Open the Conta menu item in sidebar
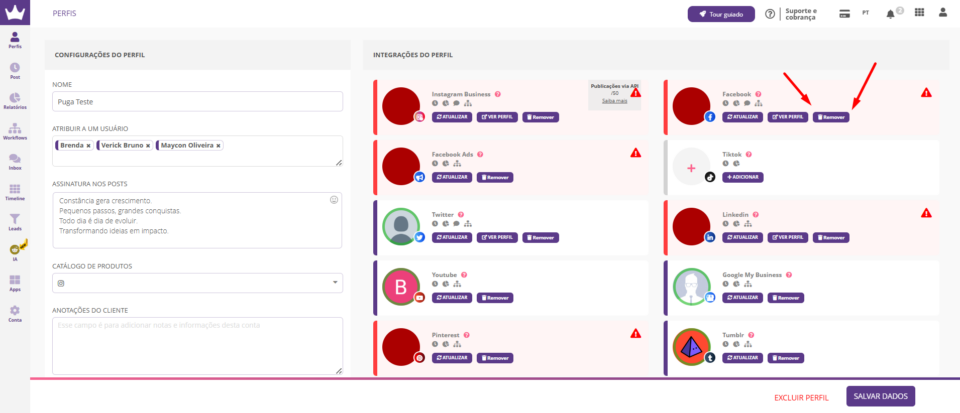This screenshot has height=413, width=960. 14,314
